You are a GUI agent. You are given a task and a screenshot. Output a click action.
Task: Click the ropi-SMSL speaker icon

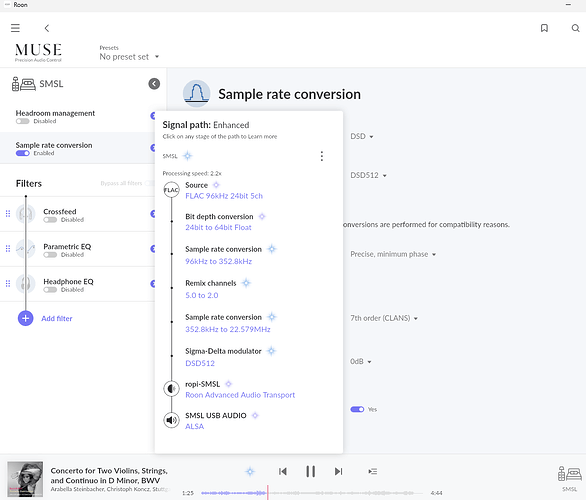pos(171,389)
